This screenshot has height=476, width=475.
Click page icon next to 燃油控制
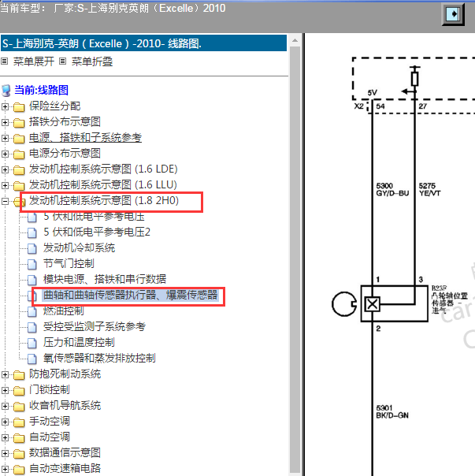click(x=32, y=312)
